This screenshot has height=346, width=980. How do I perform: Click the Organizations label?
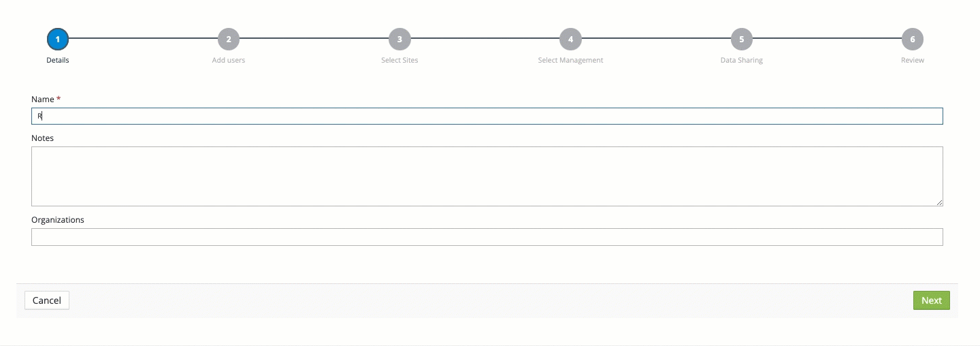[x=58, y=220]
